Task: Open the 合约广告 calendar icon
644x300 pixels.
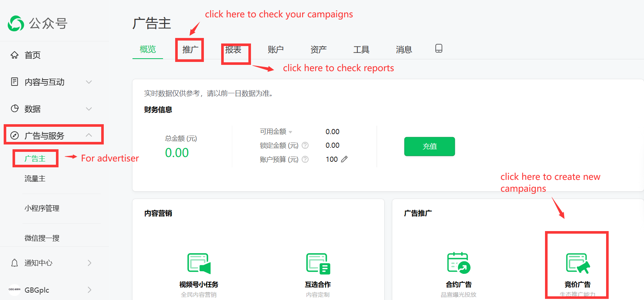Action: pyautogui.click(x=459, y=263)
